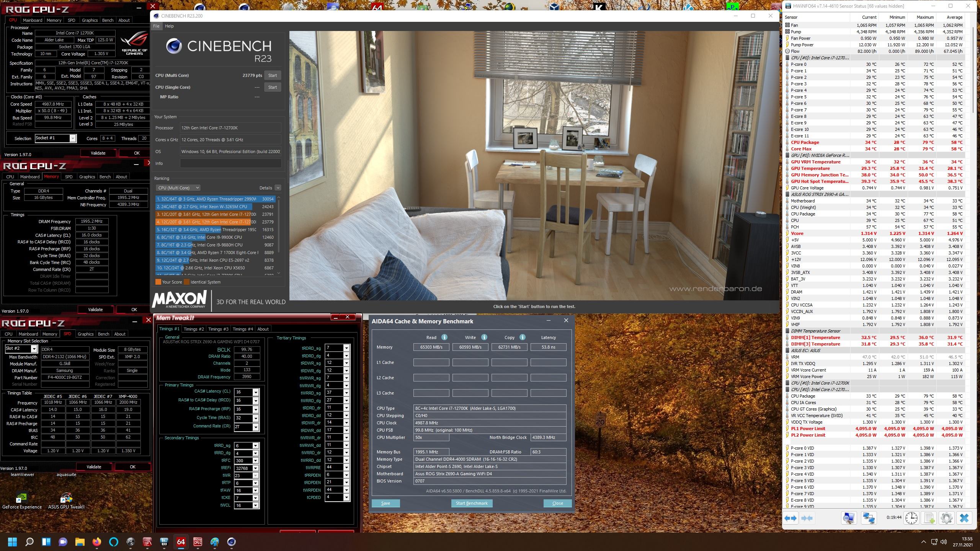Click HWiNFO expand columns arrows icon

click(791, 518)
